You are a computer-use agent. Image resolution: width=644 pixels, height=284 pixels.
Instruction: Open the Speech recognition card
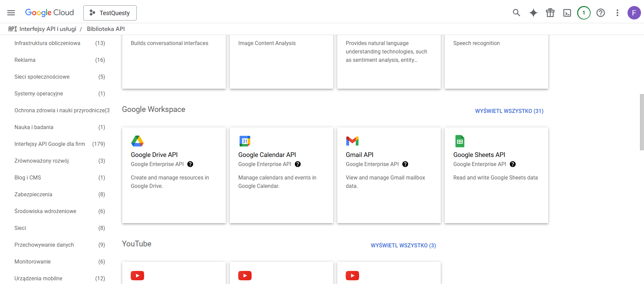497,62
